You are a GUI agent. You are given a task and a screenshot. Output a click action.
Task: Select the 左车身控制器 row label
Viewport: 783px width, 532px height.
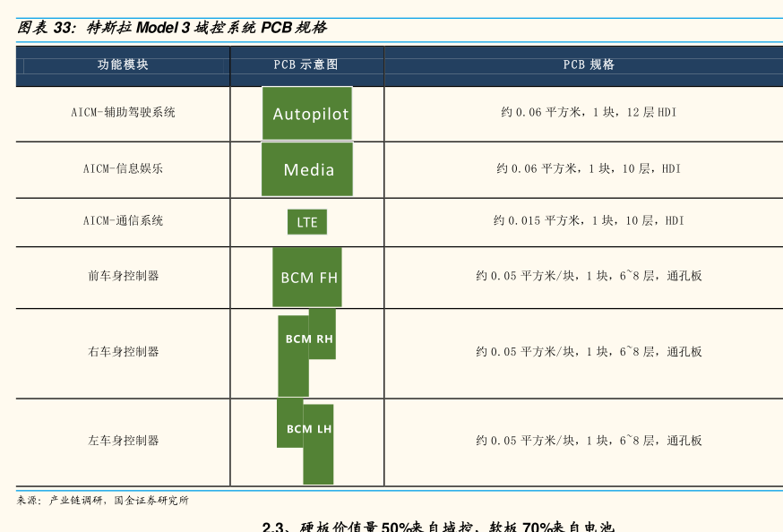(123, 441)
